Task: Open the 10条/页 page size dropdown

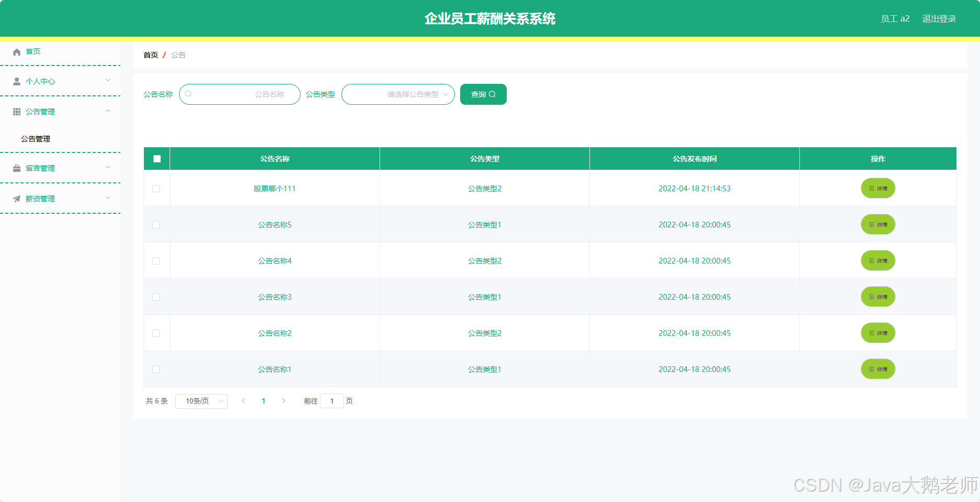Action: (x=202, y=401)
